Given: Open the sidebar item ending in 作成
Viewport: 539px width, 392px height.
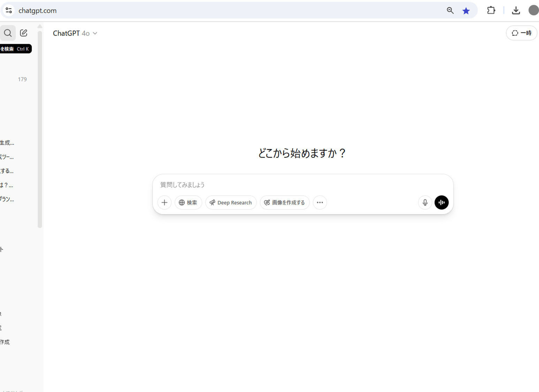Looking at the screenshot, I should tap(5, 342).
